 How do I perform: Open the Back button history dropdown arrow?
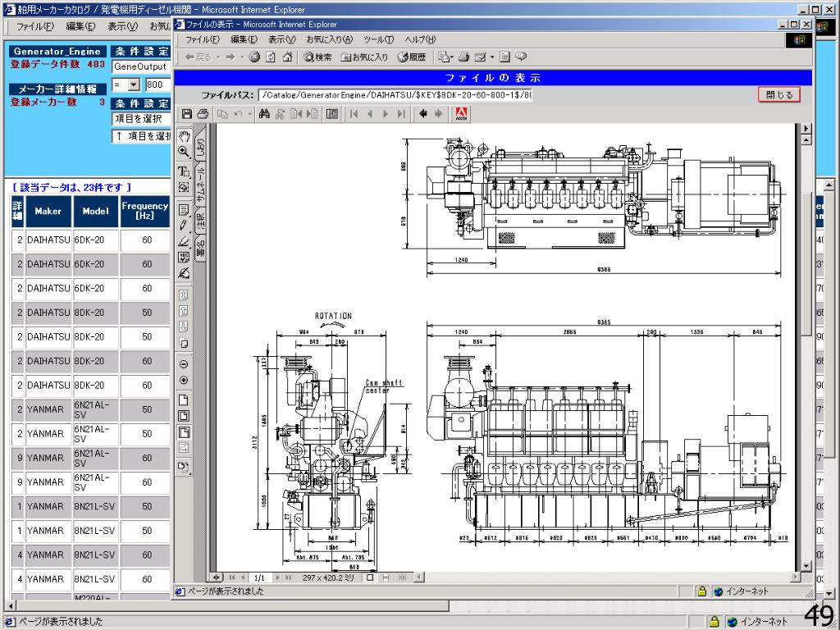218,57
